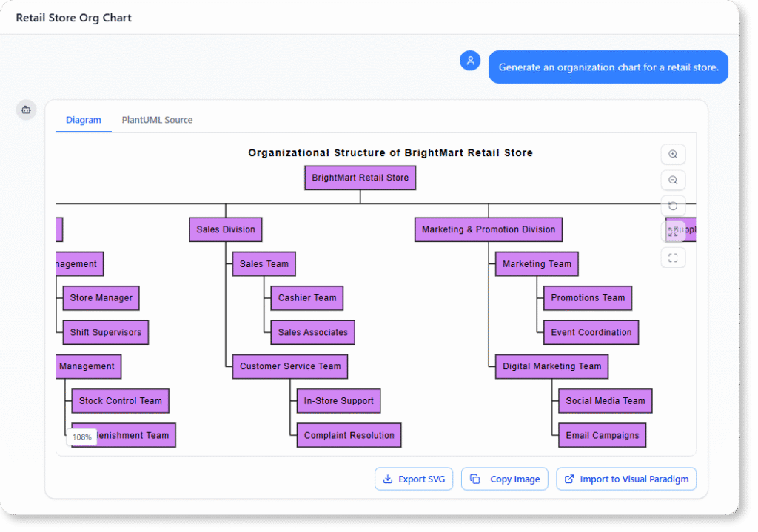Click the fit-to-screen icon
This screenshot has height=532, width=758.
coord(673,257)
